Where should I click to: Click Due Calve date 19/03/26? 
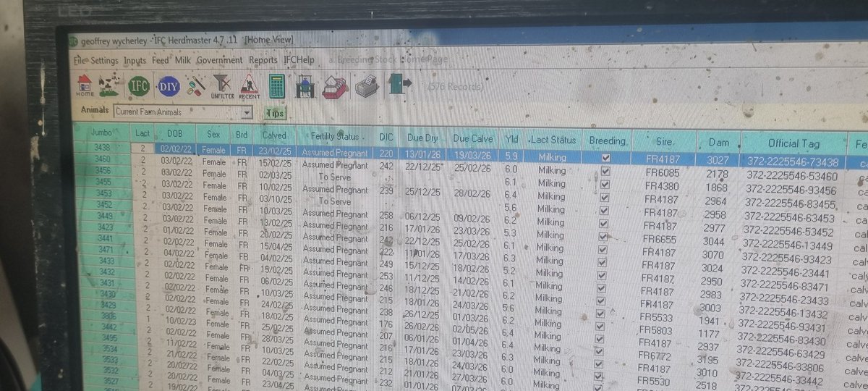(472, 154)
